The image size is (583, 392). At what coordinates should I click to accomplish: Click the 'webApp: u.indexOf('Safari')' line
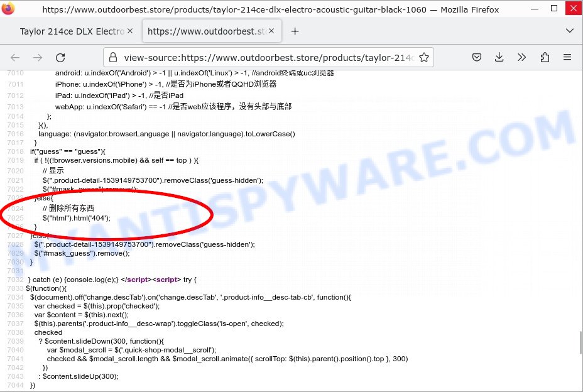[x=173, y=107]
